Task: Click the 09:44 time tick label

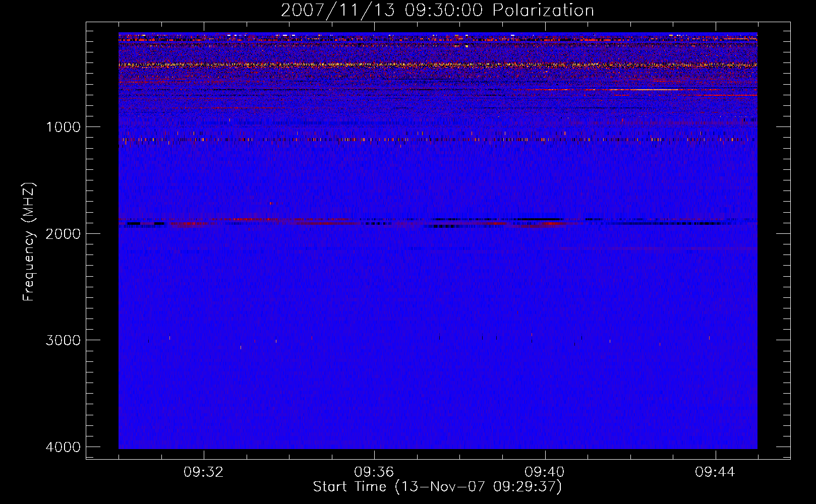Action: point(715,472)
